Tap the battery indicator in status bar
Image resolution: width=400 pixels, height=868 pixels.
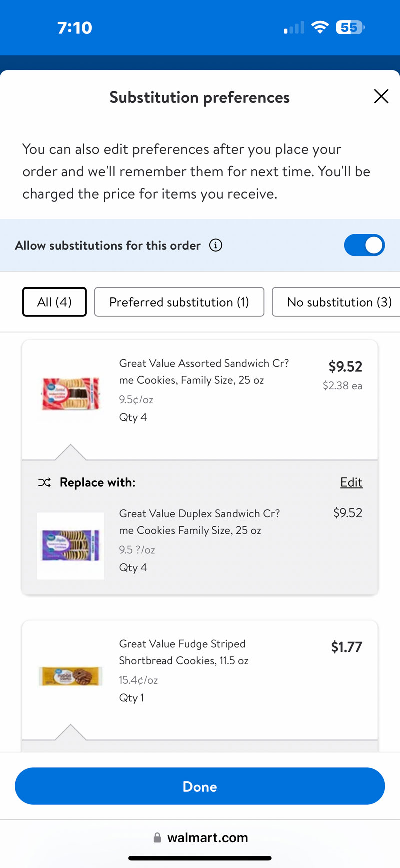[350, 27]
